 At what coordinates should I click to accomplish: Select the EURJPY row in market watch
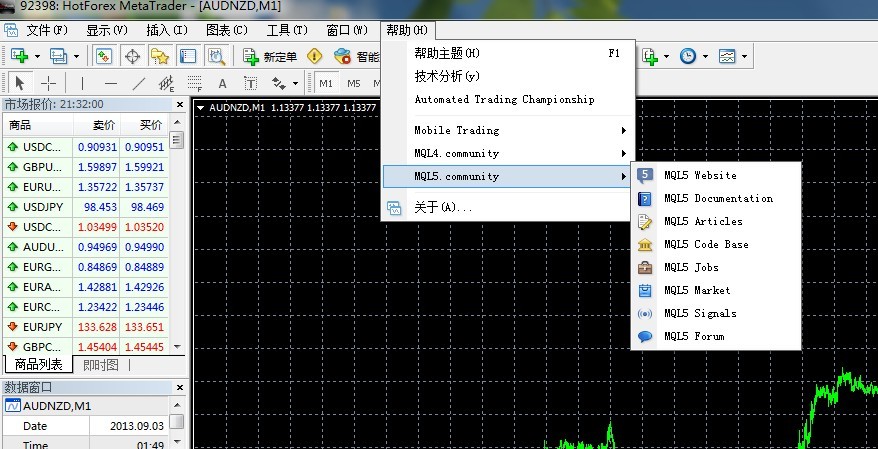coord(86,327)
